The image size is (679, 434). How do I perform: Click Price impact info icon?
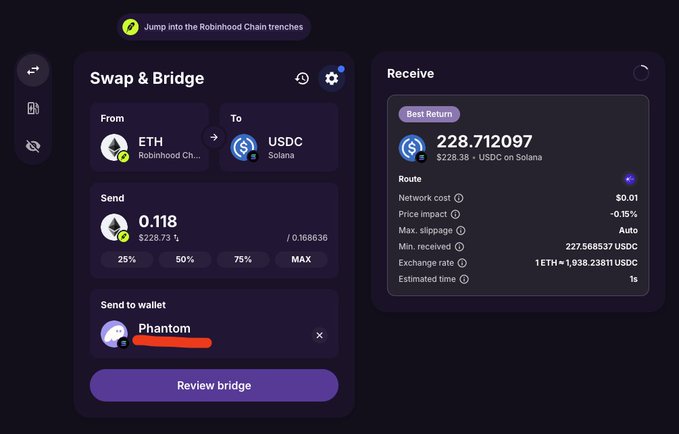click(455, 214)
